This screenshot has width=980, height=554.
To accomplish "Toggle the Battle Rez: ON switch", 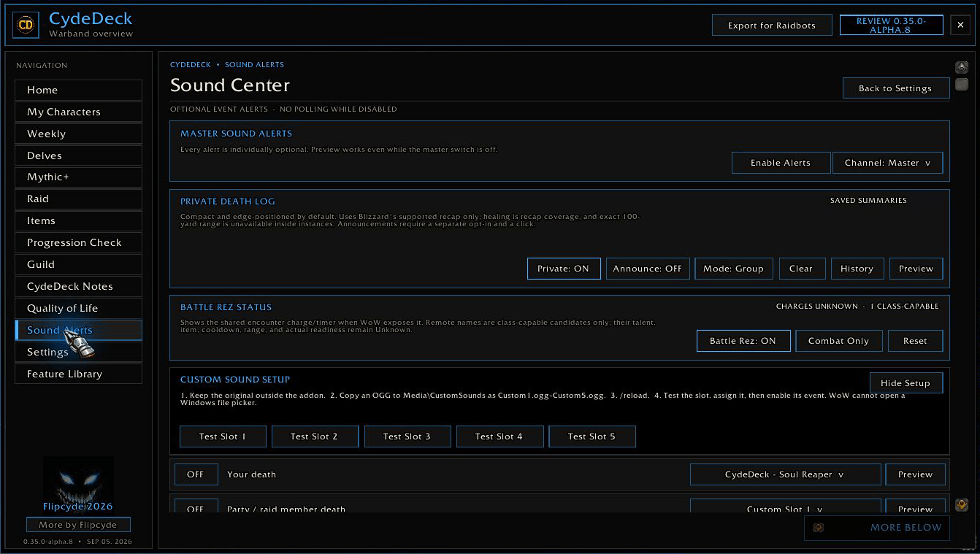I will coord(743,341).
